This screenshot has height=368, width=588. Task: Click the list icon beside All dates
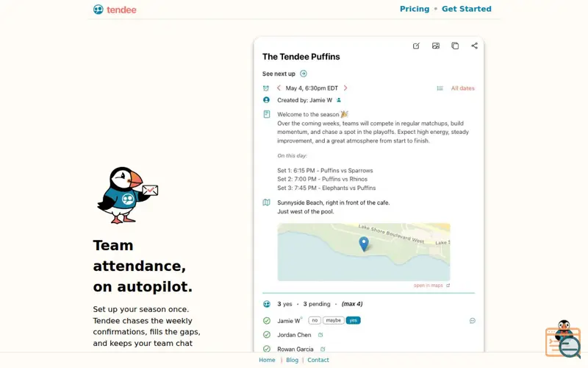[x=440, y=88]
